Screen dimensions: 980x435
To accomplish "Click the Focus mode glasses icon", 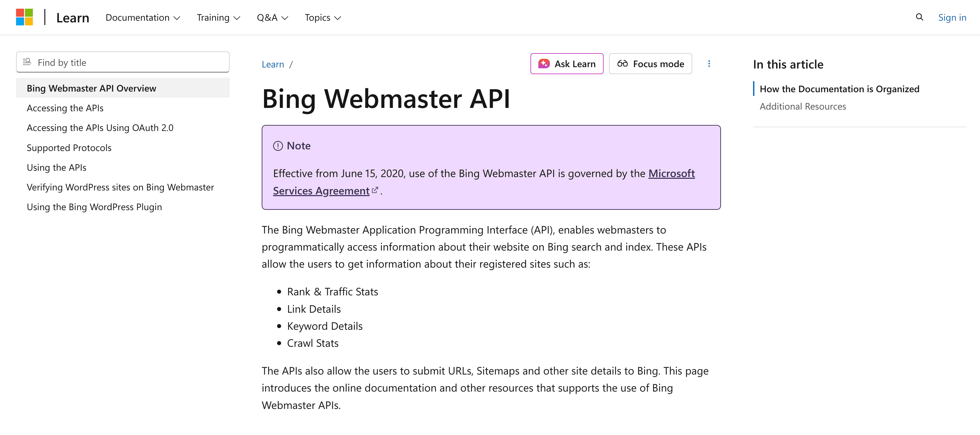I will click(623, 63).
